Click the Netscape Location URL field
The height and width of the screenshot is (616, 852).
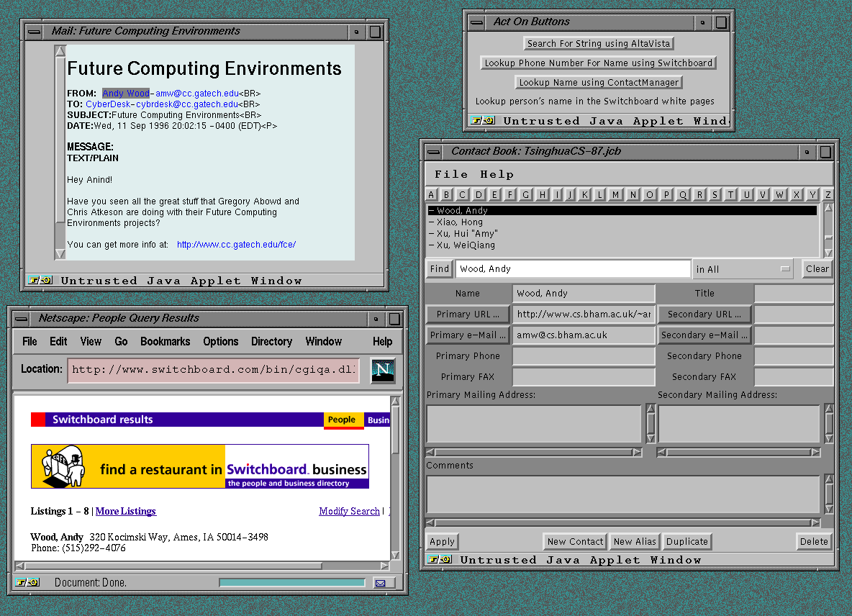214,370
